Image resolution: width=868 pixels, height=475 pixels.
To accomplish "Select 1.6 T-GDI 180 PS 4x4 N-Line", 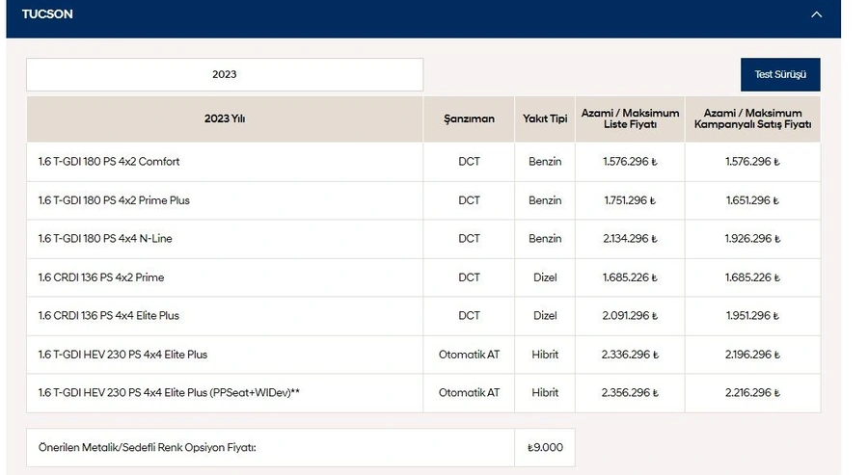I will click(x=105, y=238).
